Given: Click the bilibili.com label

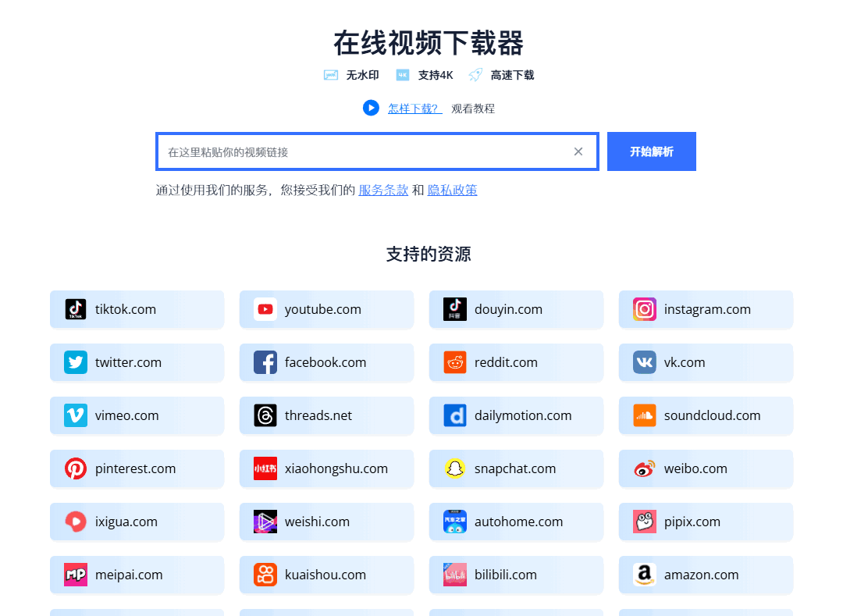Looking at the screenshot, I should click(506, 575).
